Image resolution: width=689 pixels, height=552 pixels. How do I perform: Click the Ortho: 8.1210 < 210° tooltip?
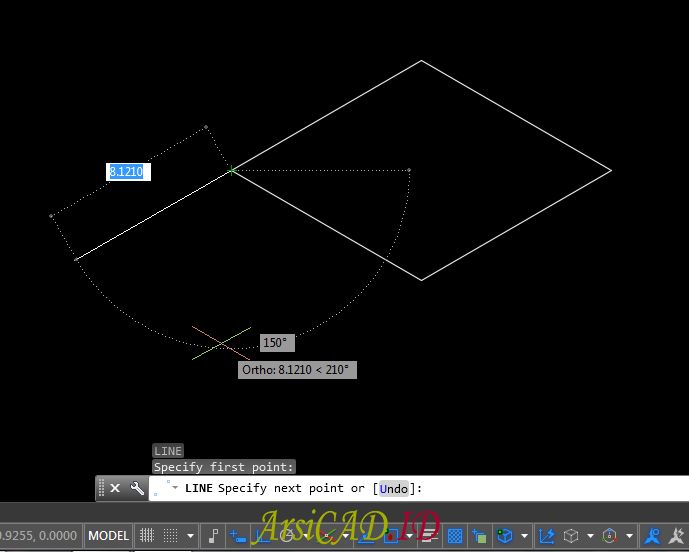[297, 370]
